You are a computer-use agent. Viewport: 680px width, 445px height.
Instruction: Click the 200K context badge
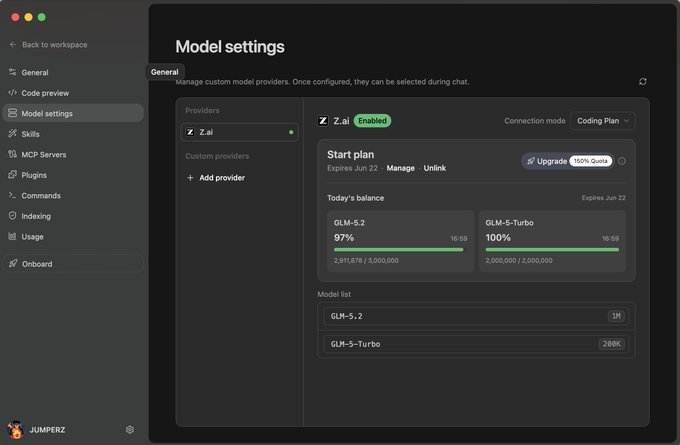(x=611, y=344)
